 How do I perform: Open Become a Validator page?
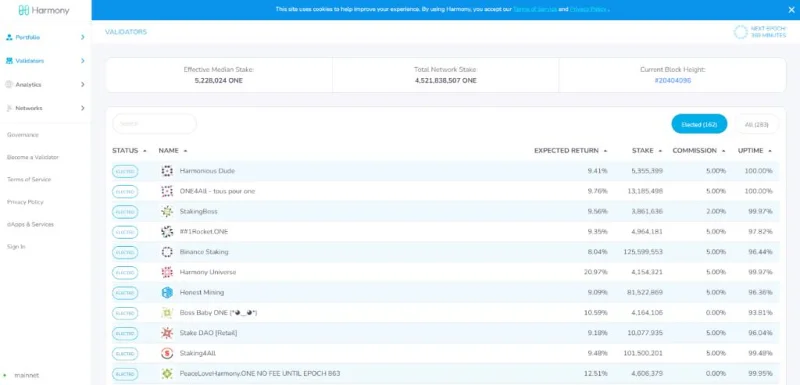[x=33, y=158]
